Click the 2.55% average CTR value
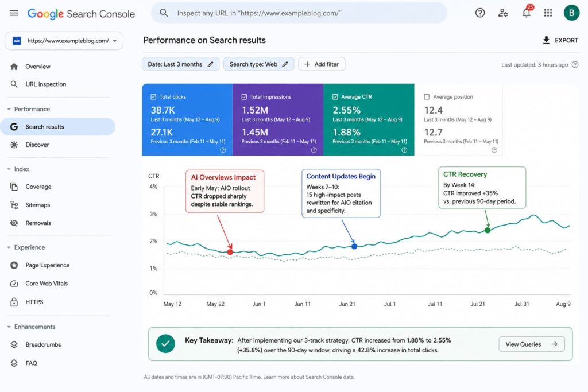Image resolution: width=588 pixels, height=392 pixels. (x=346, y=110)
